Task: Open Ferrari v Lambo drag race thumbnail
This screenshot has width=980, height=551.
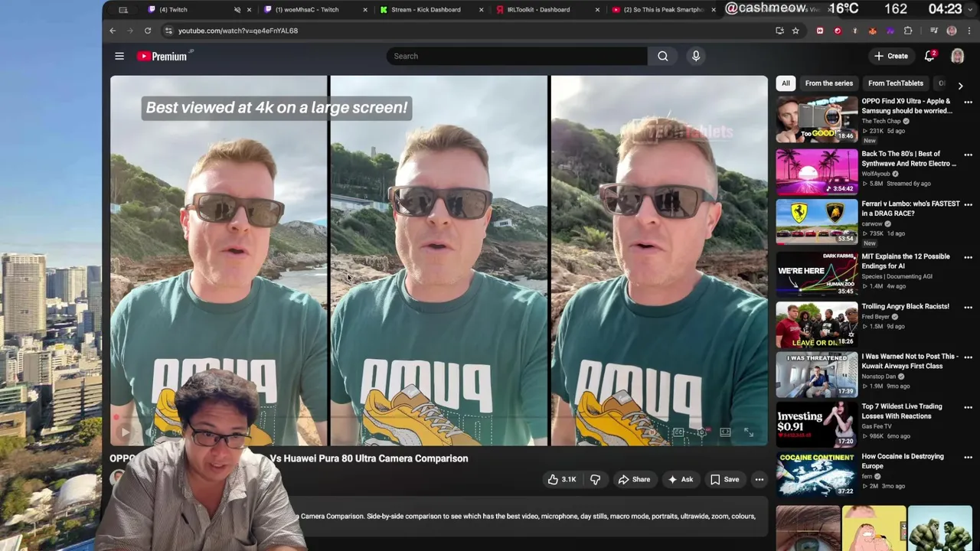Action: [x=817, y=222]
